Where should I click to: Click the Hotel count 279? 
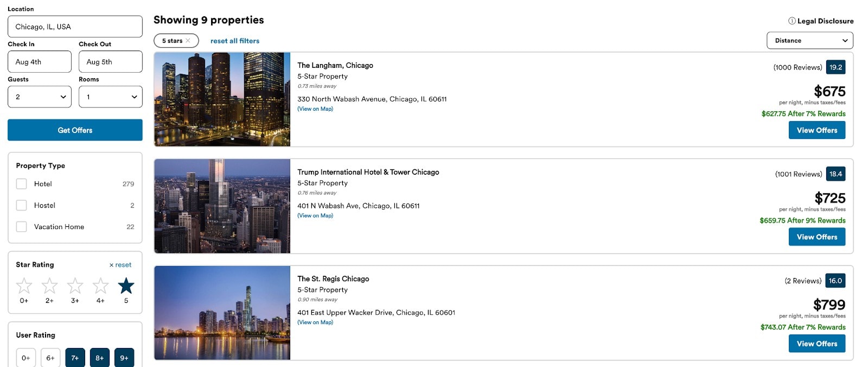tap(128, 184)
